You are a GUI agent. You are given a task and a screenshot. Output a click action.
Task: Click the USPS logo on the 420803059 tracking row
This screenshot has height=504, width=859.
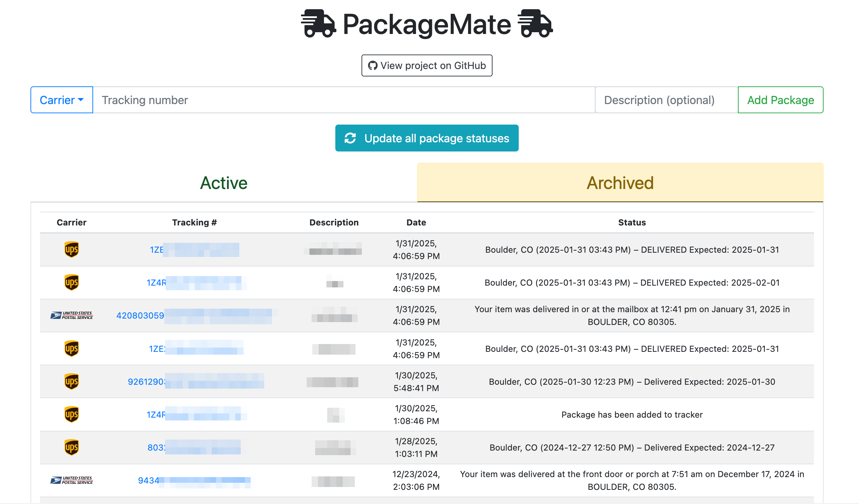tap(72, 315)
